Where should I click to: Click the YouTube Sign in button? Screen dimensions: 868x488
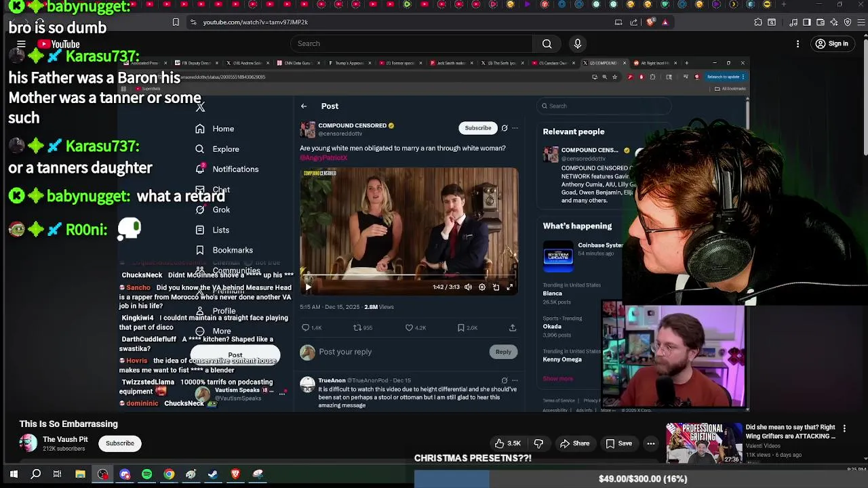click(832, 44)
